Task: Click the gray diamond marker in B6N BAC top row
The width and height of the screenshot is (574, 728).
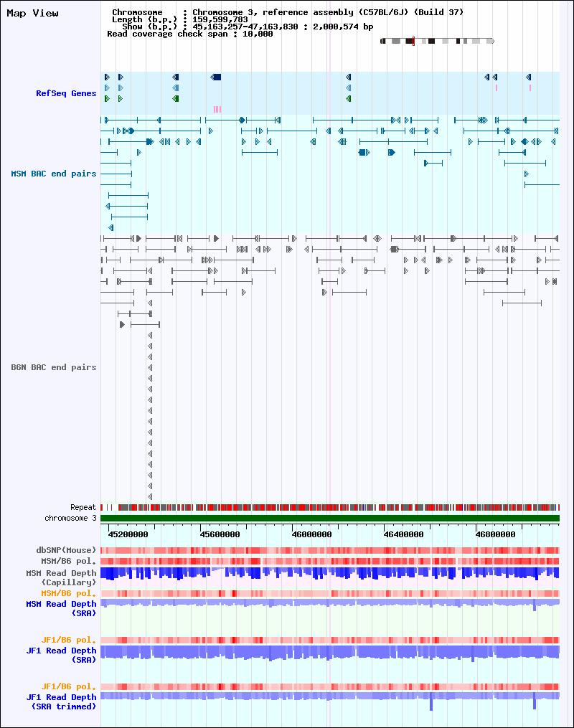Action: coord(377,239)
